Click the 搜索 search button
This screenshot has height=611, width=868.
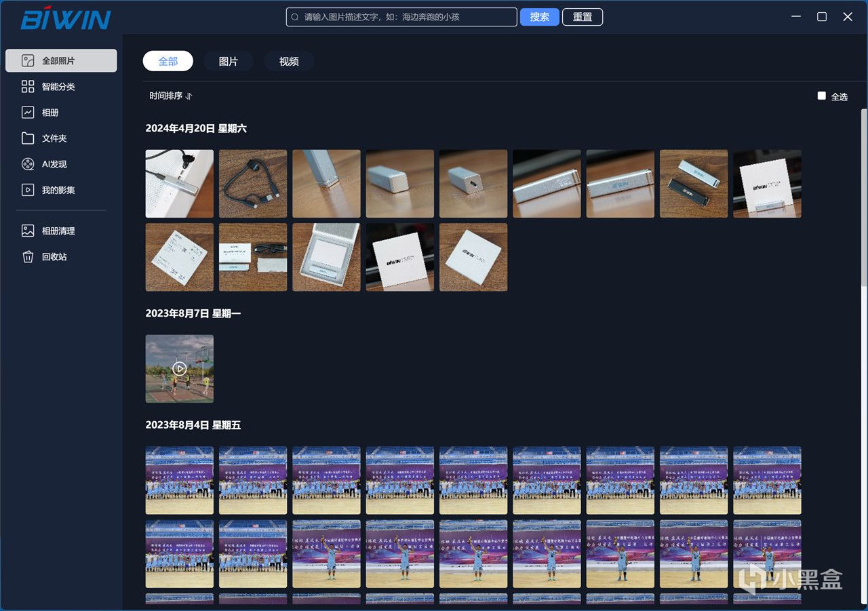pos(540,17)
